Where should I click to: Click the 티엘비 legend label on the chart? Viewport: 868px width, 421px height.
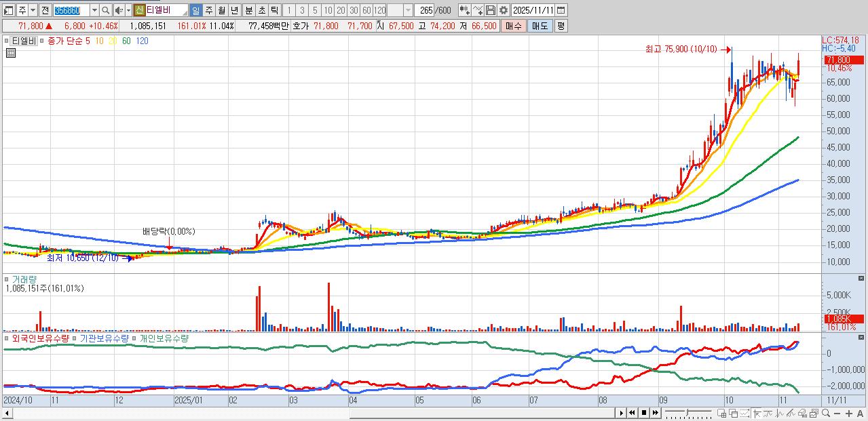point(24,41)
